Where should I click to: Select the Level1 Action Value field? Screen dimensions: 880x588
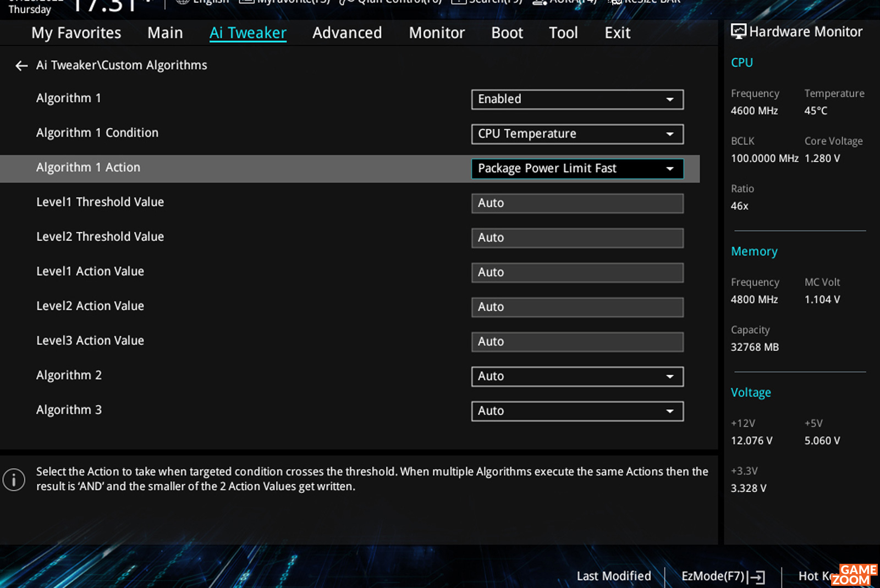pos(577,273)
